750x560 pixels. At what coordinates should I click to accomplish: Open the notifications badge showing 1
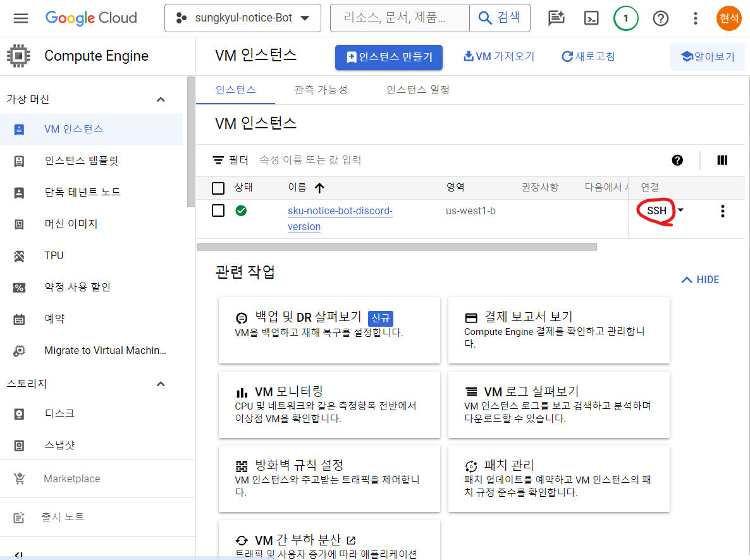point(625,18)
